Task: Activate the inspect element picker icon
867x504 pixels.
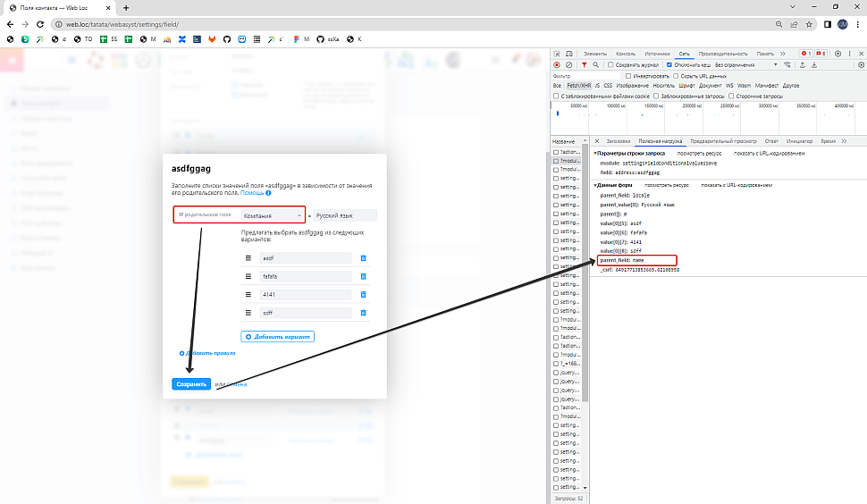Action: (556, 54)
